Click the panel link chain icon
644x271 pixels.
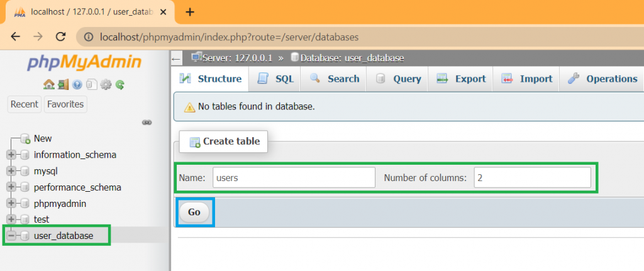(x=147, y=123)
